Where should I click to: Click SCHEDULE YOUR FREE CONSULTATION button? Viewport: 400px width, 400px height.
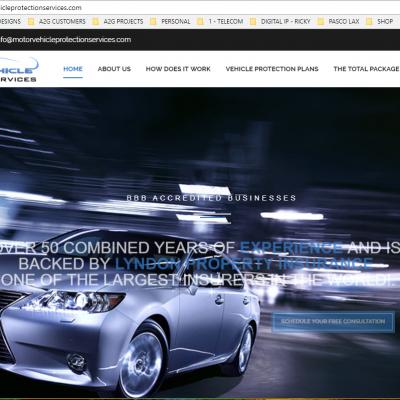click(x=333, y=322)
